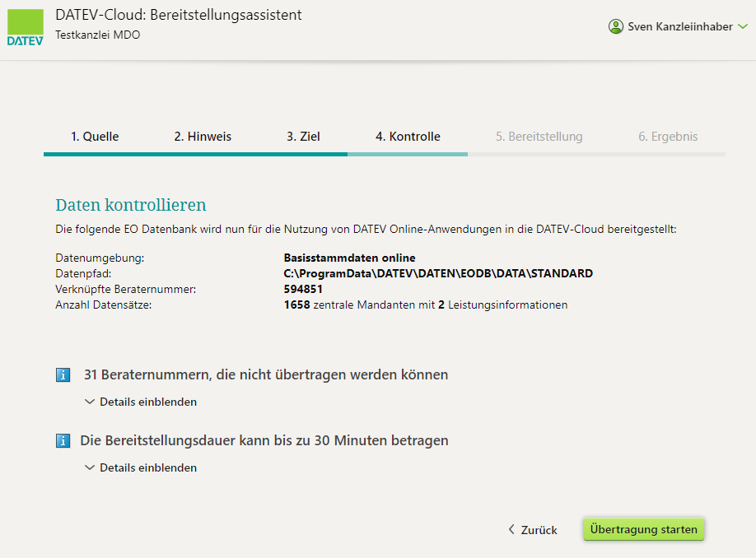Click the DATEV-Cloud: Bereitstellungsassistent title
The width and height of the screenshot is (756, 558).
(x=179, y=15)
